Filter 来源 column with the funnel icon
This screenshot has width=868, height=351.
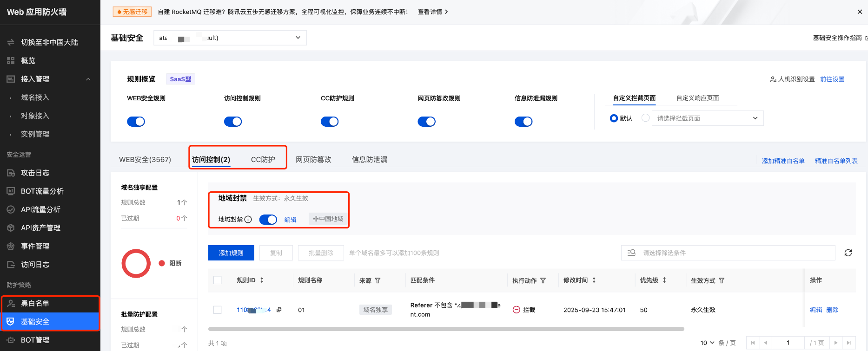point(378,280)
